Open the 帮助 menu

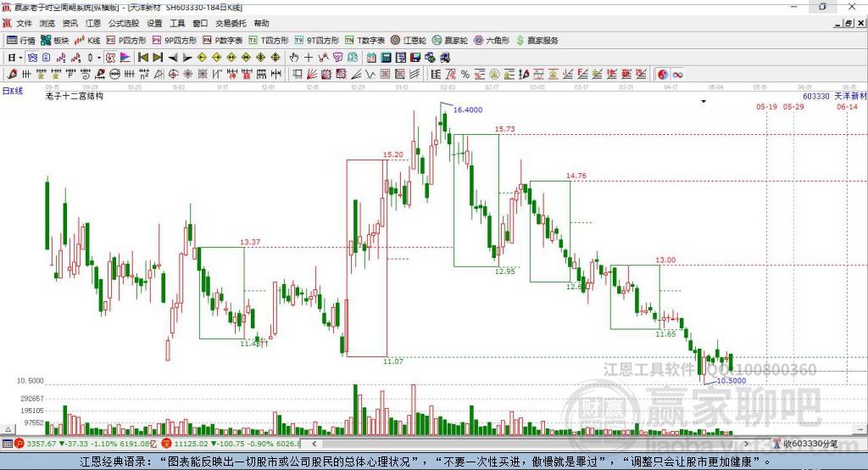click(261, 23)
